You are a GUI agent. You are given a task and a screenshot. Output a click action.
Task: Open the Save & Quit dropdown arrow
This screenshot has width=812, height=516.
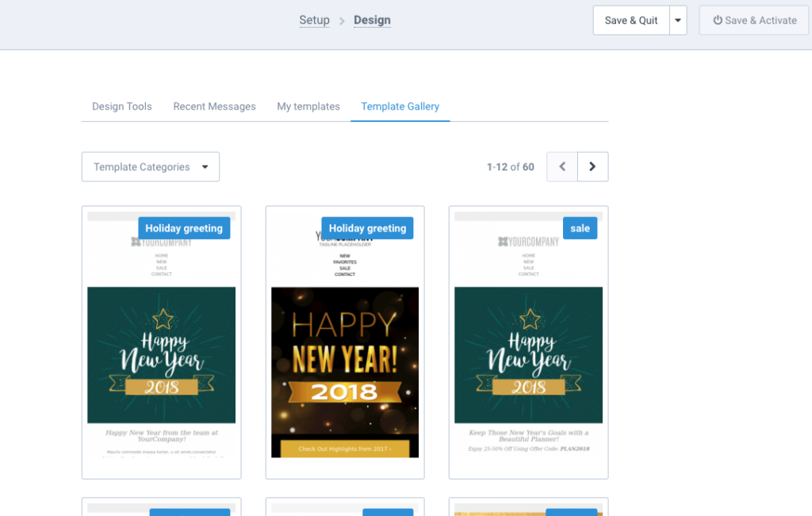(x=678, y=20)
